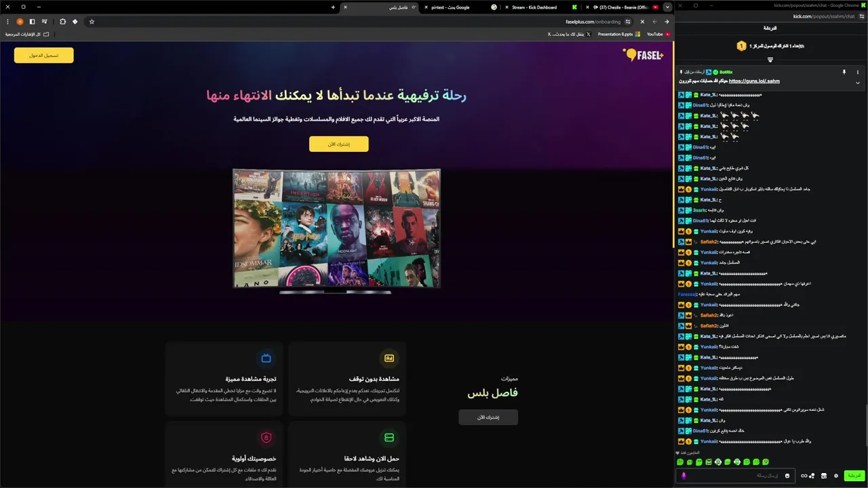Open the Kick chat shop icon
Screen dimensions: 868x488
(824, 476)
